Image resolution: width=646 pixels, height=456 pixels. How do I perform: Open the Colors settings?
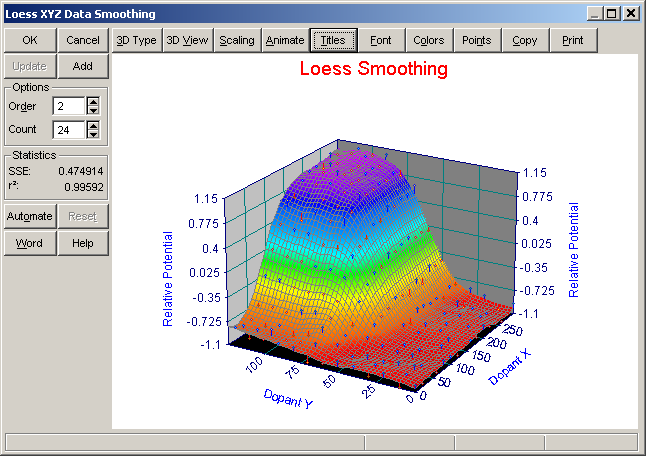click(429, 40)
